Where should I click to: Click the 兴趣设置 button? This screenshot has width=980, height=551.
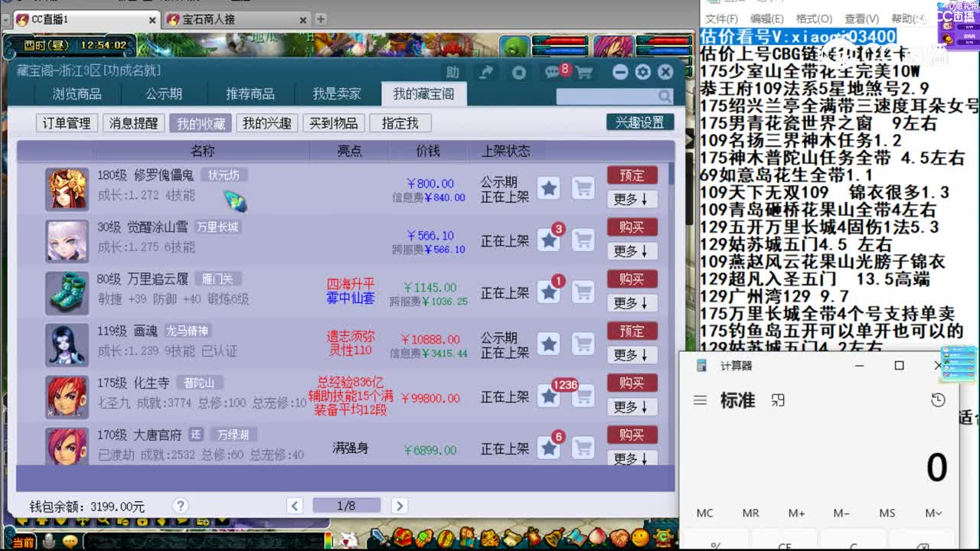[x=640, y=122]
